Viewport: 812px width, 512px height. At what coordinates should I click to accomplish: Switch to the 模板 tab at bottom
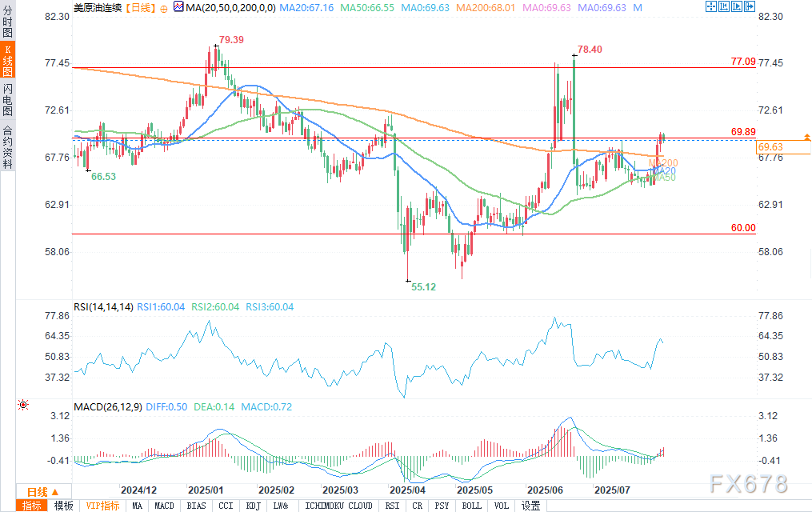pos(62,506)
